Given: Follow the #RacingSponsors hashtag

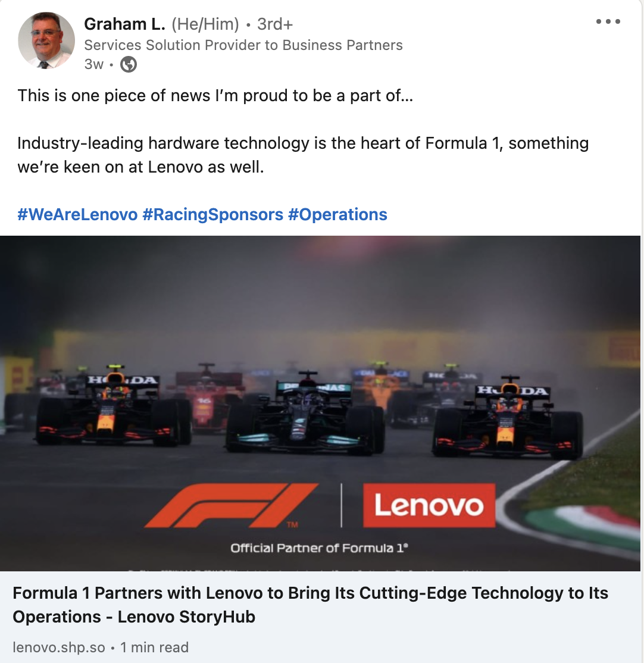Looking at the screenshot, I should pyautogui.click(x=212, y=214).
